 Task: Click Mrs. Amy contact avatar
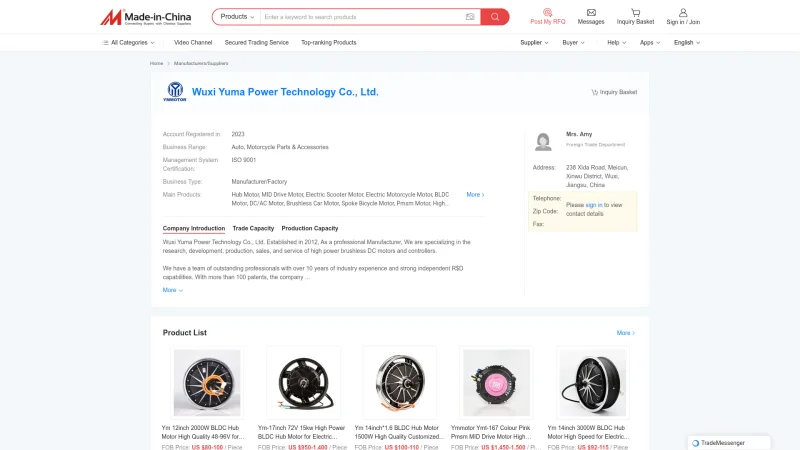pyautogui.click(x=543, y=141)
